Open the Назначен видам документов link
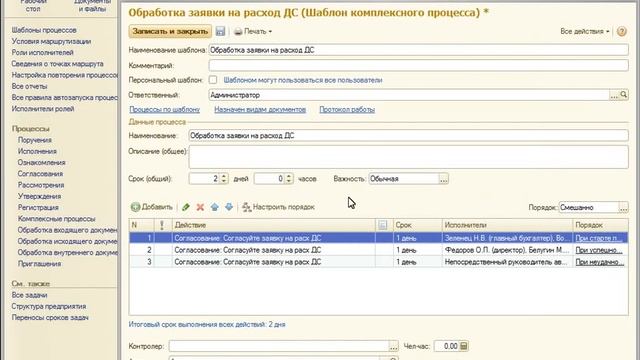 (260, 109)
